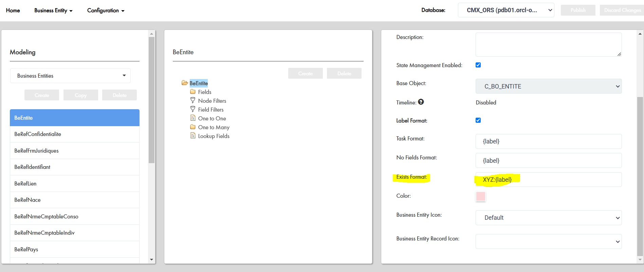Select BeRefIdentifiant entity
Image resolution: width=644 pixels, height=272 pixels.
(x=75, y=167)
